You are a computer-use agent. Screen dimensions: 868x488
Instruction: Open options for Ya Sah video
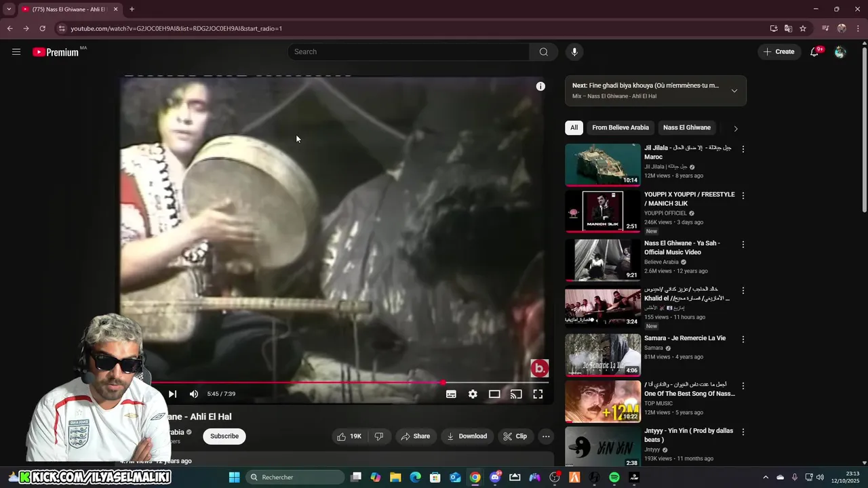743,245
